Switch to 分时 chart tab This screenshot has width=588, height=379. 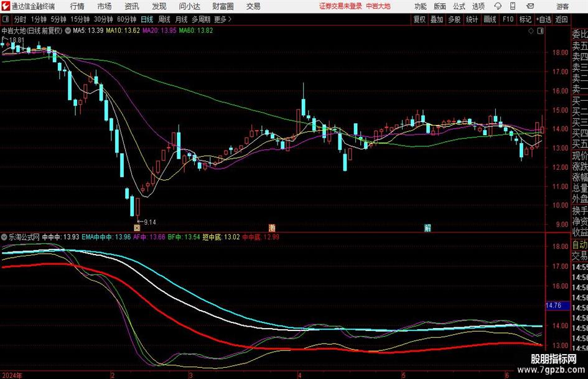pyautogui.click(x=20, y=19)
